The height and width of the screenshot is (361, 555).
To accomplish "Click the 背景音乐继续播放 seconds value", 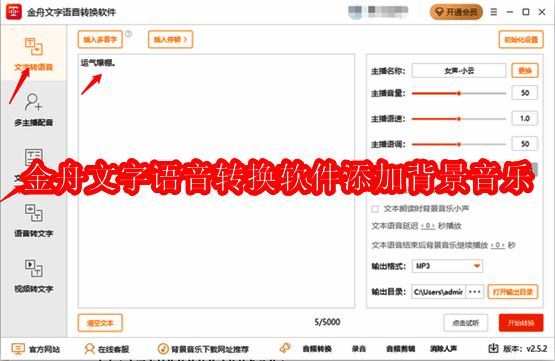I will pos(498,245).
